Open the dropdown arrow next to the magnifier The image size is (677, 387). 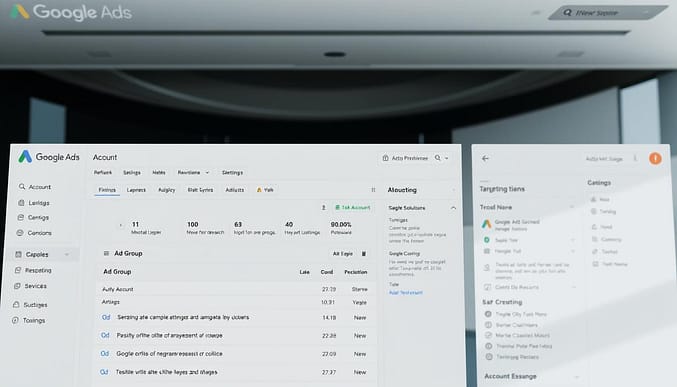(446, 158)
